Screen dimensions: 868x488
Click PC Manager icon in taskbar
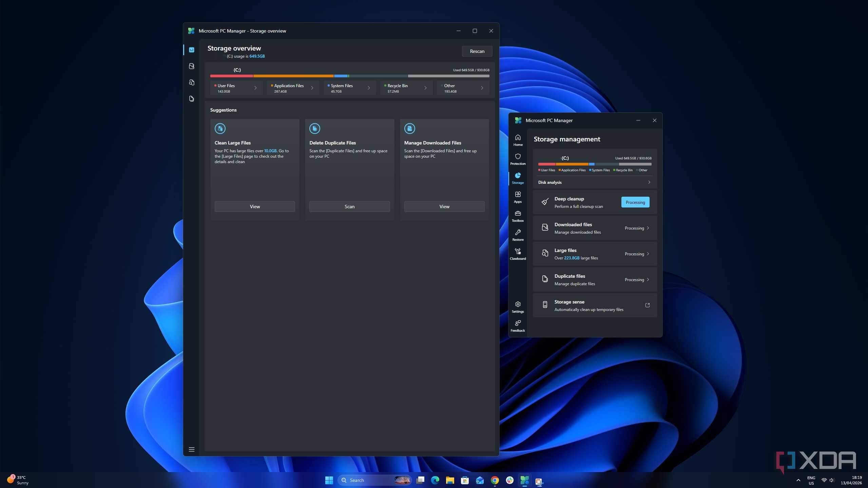(x=525, y=480)
